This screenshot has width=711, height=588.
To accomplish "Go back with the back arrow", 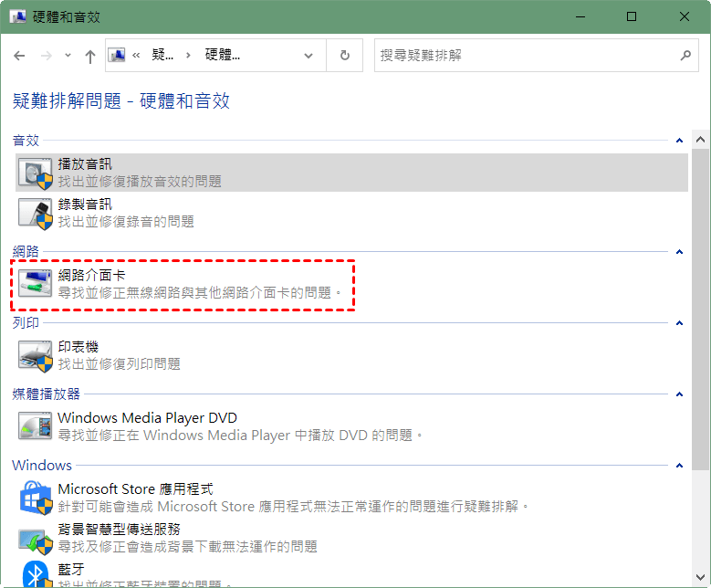I will click(x=19, y=56).
